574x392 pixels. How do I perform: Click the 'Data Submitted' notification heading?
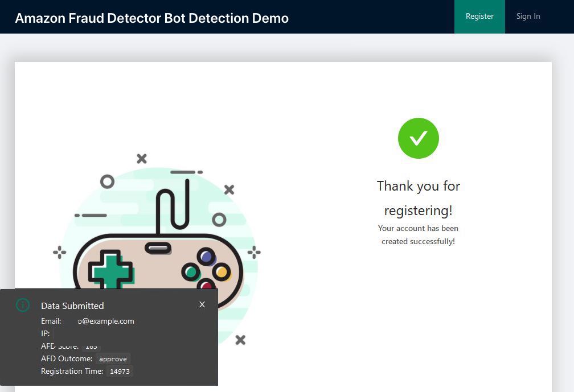coord(72,306)
